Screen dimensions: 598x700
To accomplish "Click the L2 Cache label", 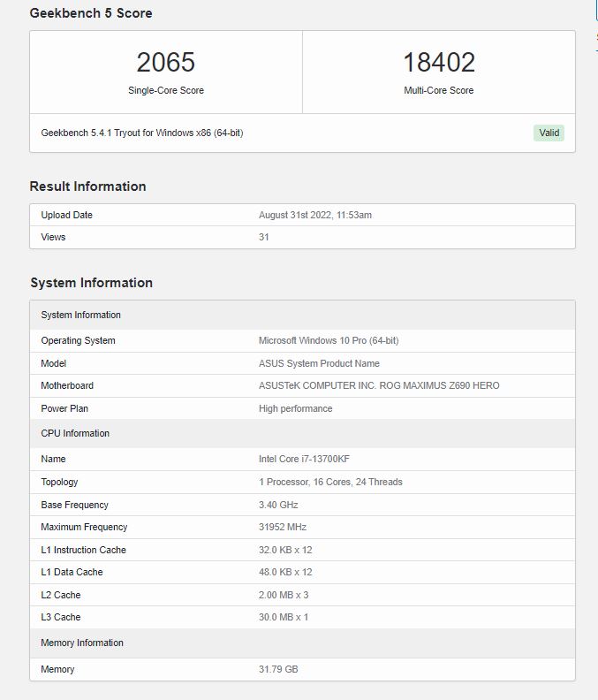I will 61,595.
